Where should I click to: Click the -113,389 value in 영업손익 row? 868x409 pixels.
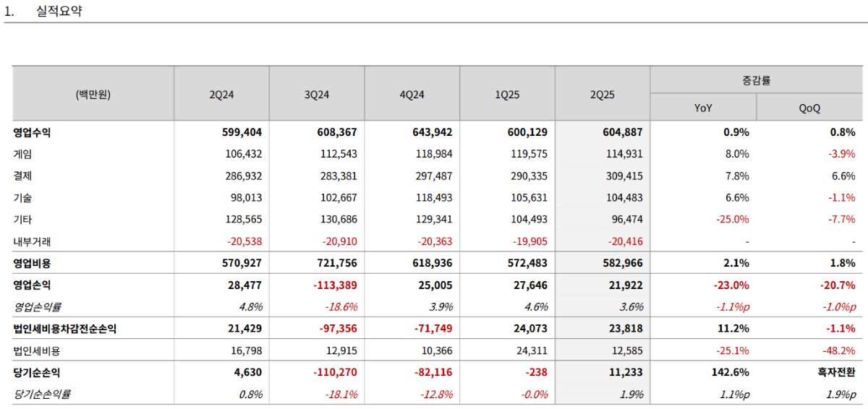(x=335, y=285)
